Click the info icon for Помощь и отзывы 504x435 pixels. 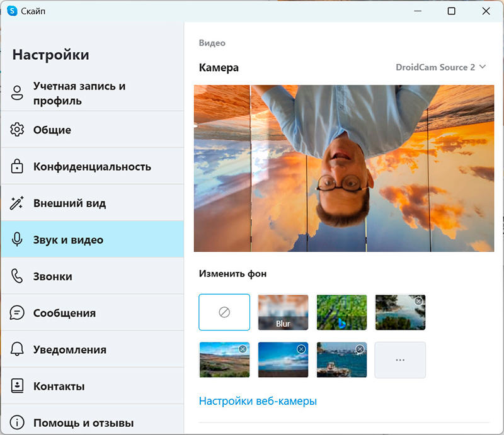[17, 422]
